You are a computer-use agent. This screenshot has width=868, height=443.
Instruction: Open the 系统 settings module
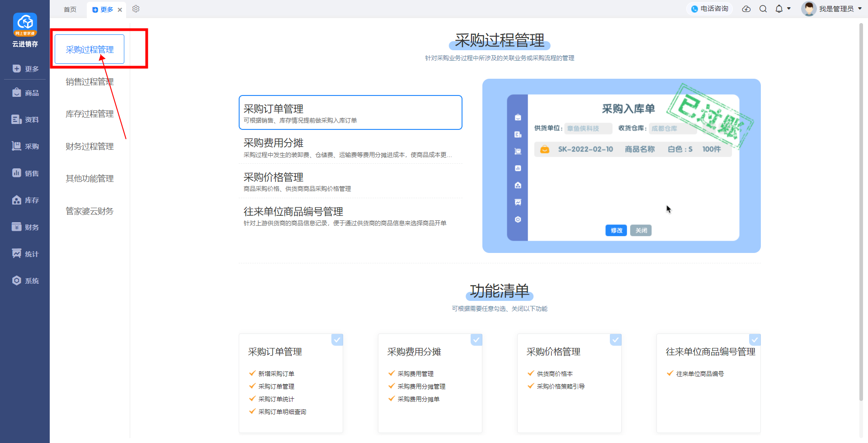25,281
